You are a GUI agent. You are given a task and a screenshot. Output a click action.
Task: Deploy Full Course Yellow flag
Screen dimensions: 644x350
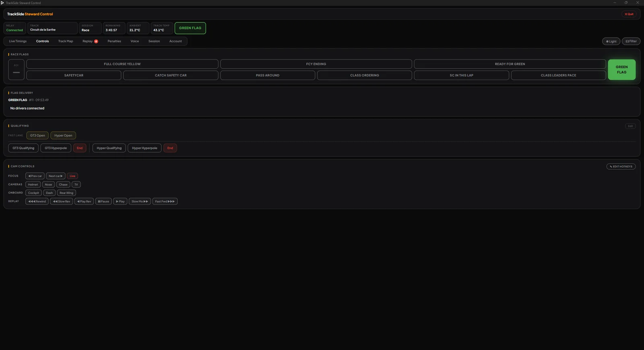122,64
